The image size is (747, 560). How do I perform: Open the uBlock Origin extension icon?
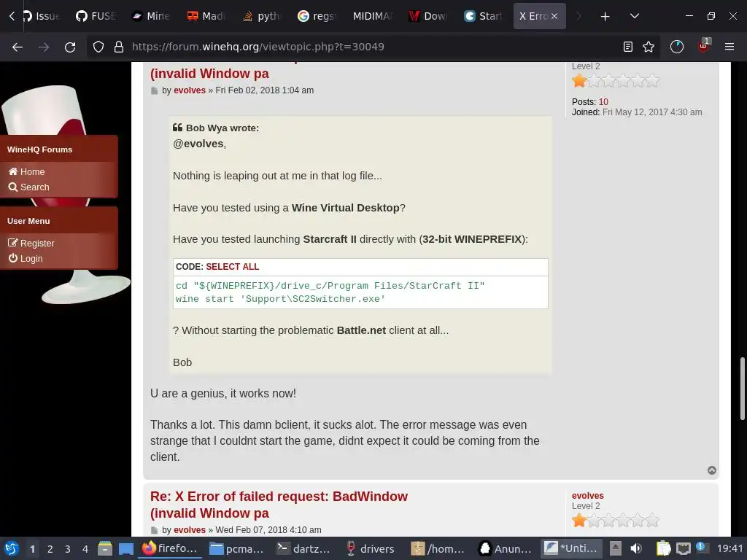click(x=704, y=46)
